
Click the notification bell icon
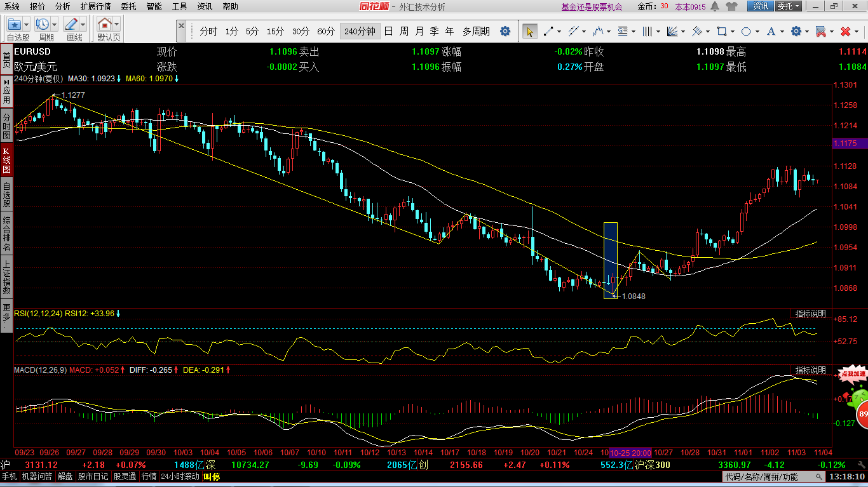[715, 6]
